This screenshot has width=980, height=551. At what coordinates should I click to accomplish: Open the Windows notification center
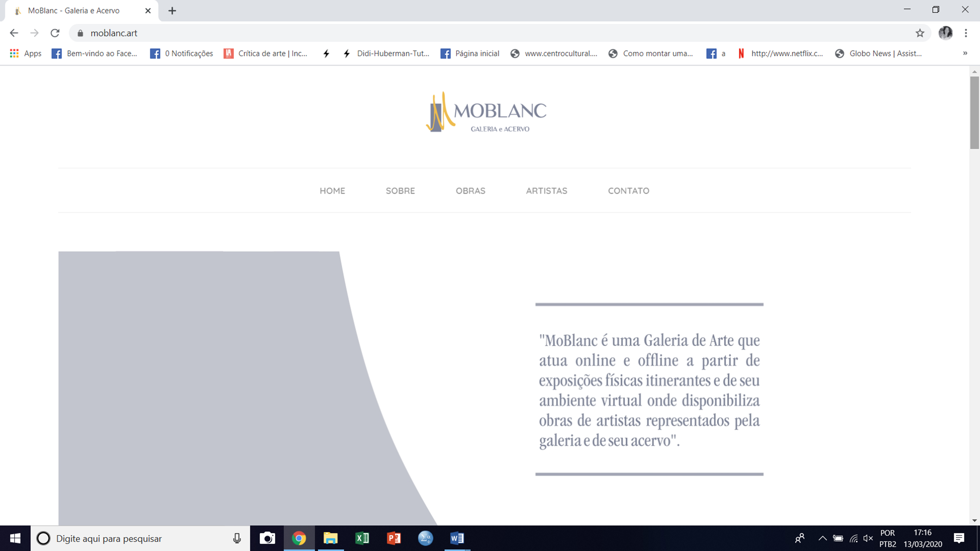[959, 538]
